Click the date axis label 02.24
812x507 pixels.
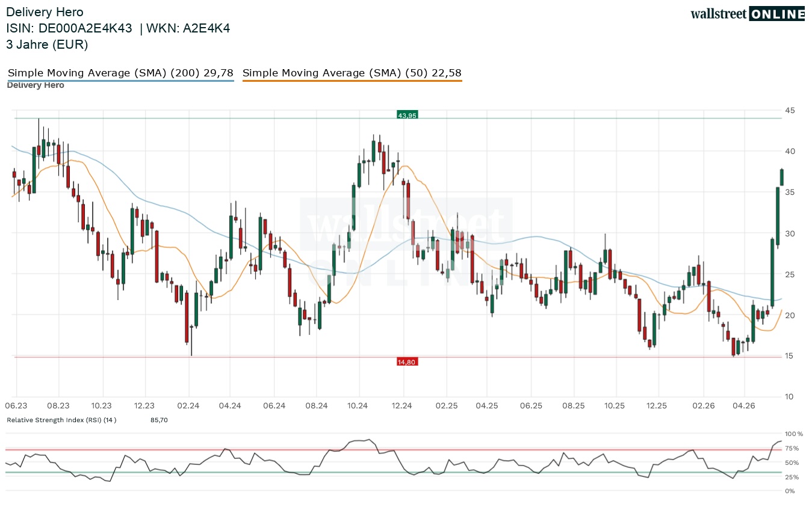coord(188,406)
